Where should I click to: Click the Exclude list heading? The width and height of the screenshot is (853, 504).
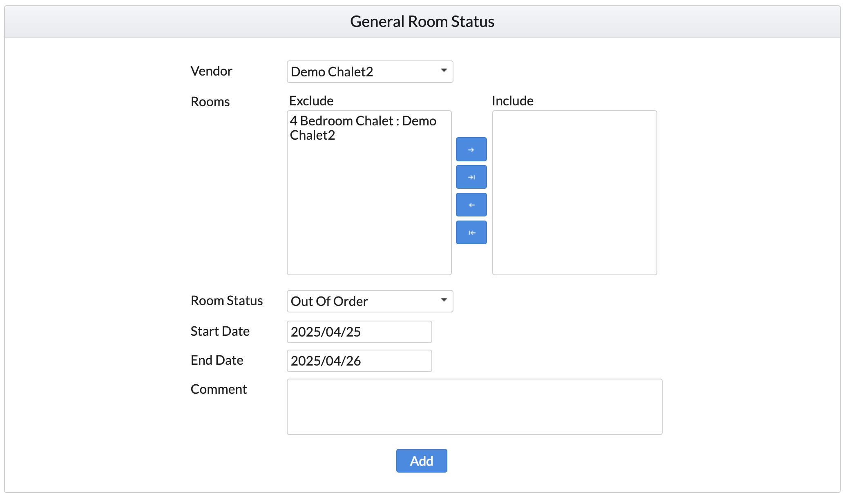tap(311, 101)
